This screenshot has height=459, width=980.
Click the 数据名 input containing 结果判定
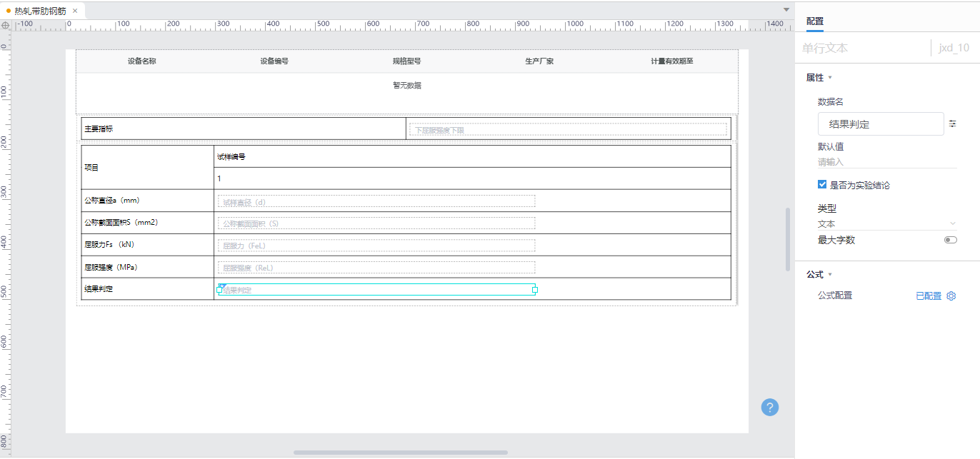tap(880, 124)
